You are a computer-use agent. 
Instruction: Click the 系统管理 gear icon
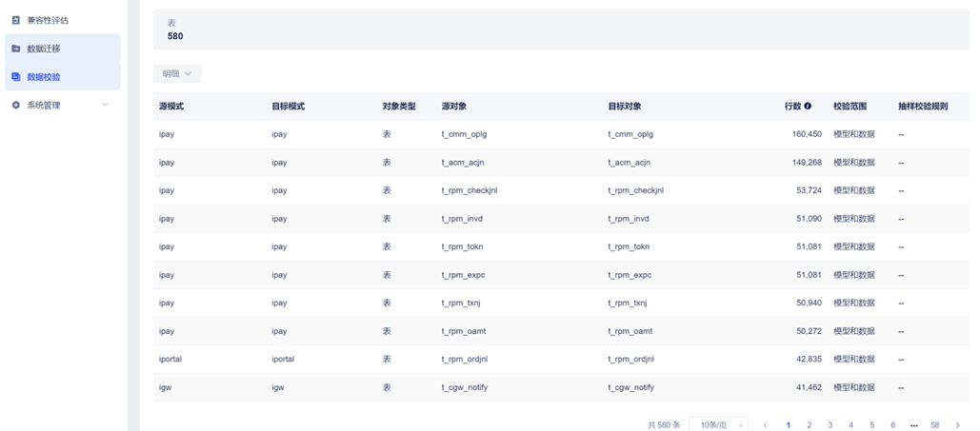(x=16, y=105)
